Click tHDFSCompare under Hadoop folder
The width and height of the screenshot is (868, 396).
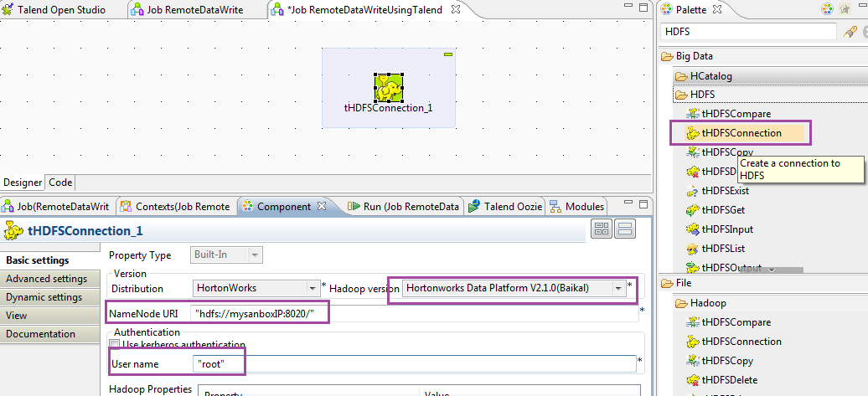click(x=729, y=322)
